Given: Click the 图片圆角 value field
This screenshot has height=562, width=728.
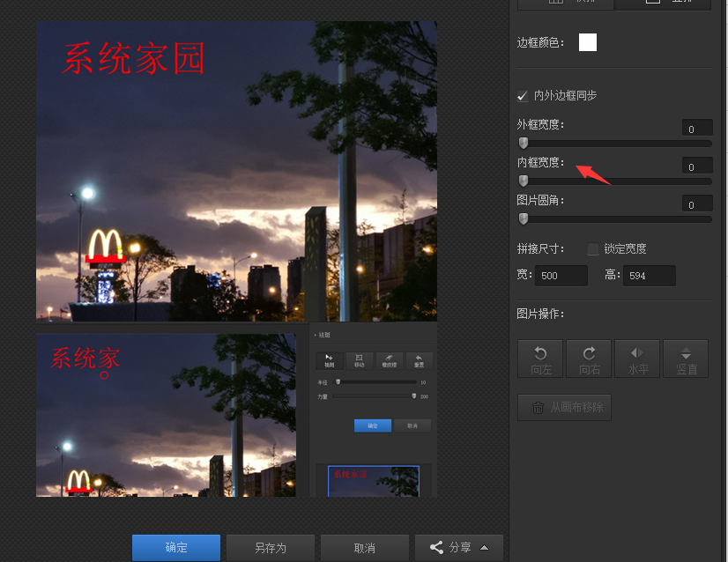Looking at the screenshot, I should click(697, 203).
